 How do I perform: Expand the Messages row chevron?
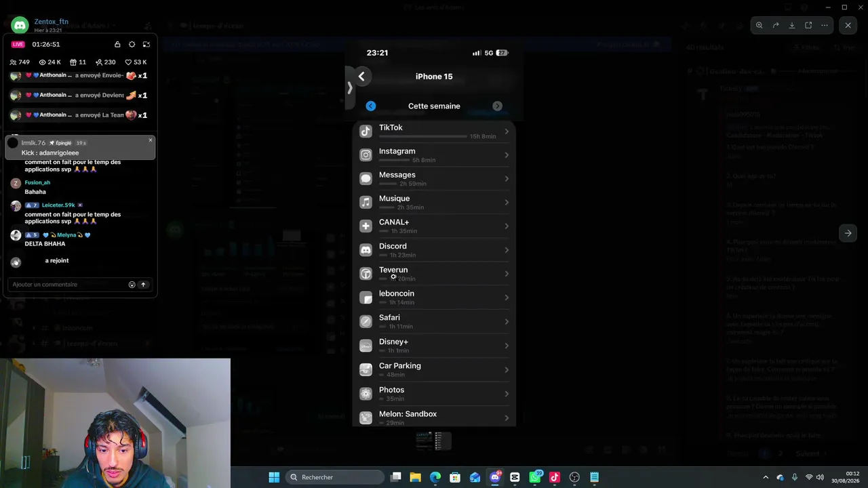point(507,179)
